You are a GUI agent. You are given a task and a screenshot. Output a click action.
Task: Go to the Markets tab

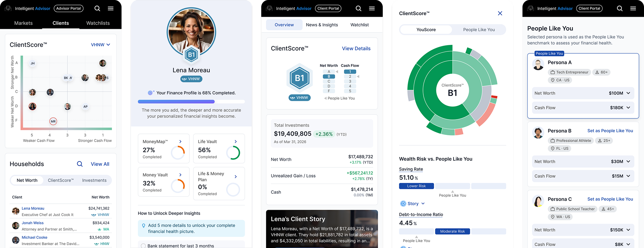tap(23, 23)
